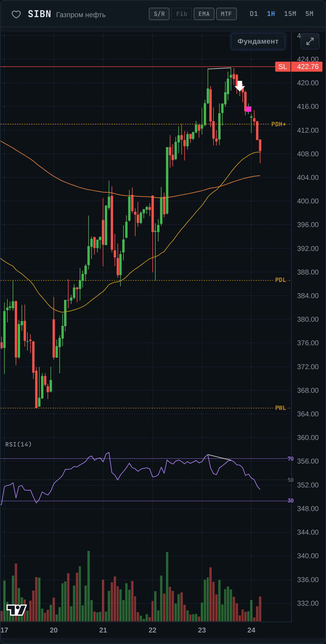326x644 pixels.
Task: Click the RSI 50 level label
Action: click(x=291, y=480)
